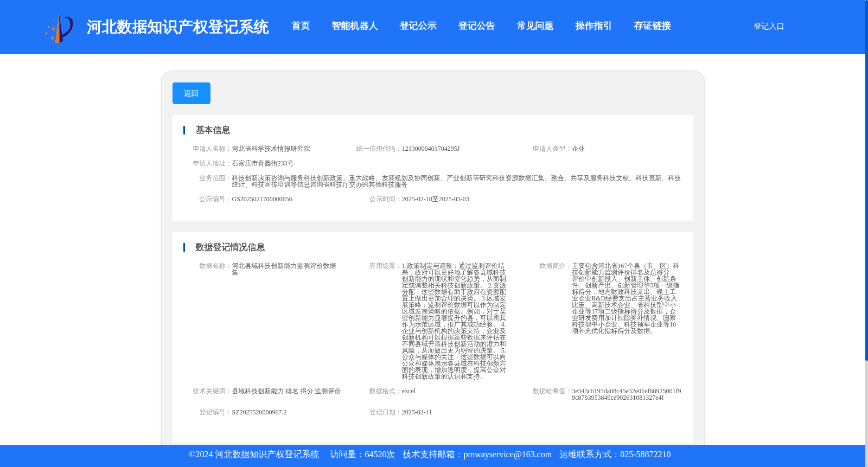Select applicant name 河北省科学技术情报研究院
This screenshot has width=868, height=467.
click(271, 149)
